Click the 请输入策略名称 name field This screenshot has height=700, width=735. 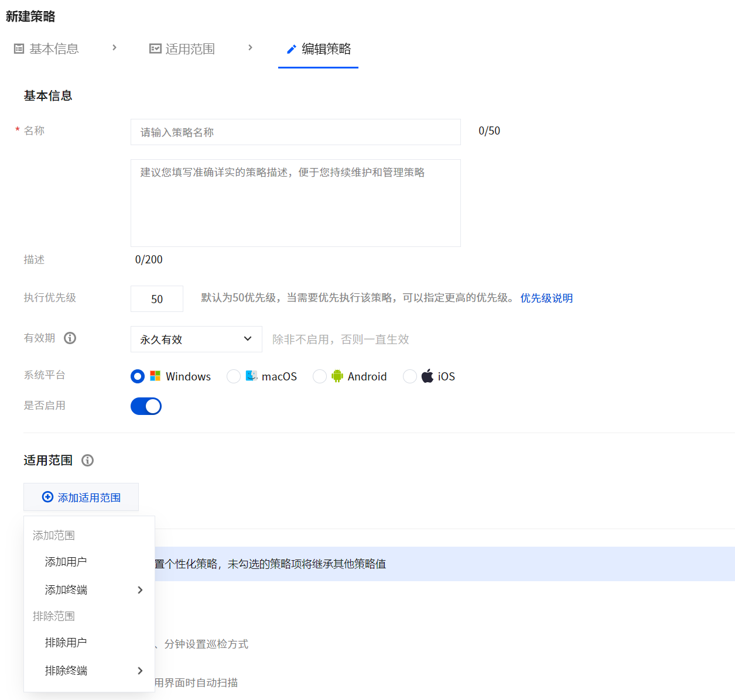point(295,132)
